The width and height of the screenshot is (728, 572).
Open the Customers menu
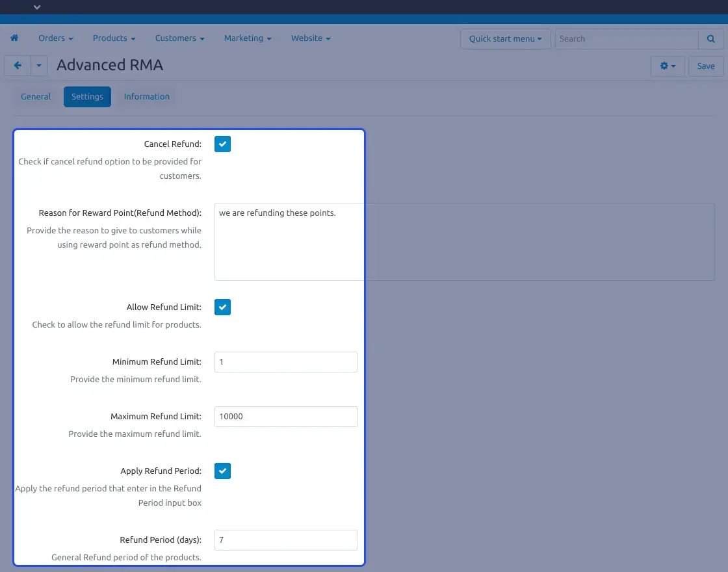[179, 38]
